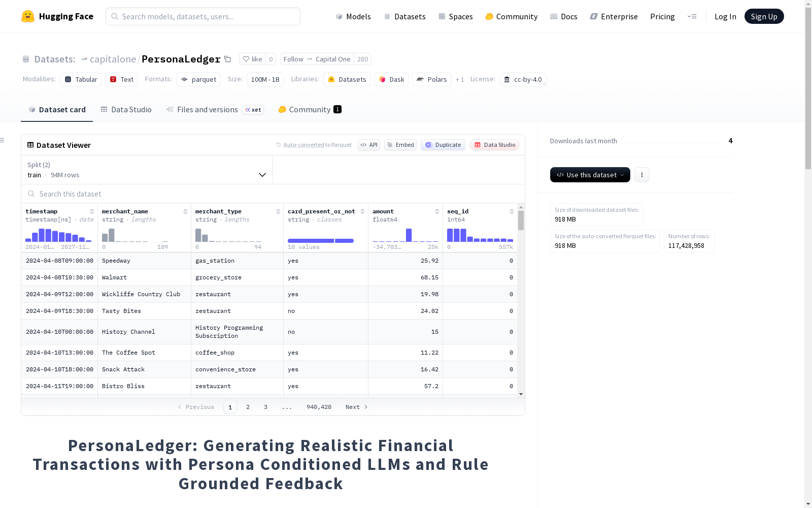The height and width of the screenshot is (508, 812).
Task: Click the seq_id distribution histogram
Action: (x=480, y=235)
